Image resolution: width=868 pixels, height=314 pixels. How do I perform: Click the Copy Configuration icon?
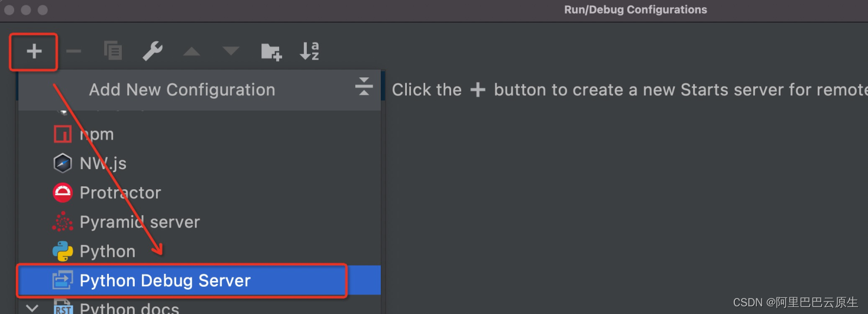113,51
